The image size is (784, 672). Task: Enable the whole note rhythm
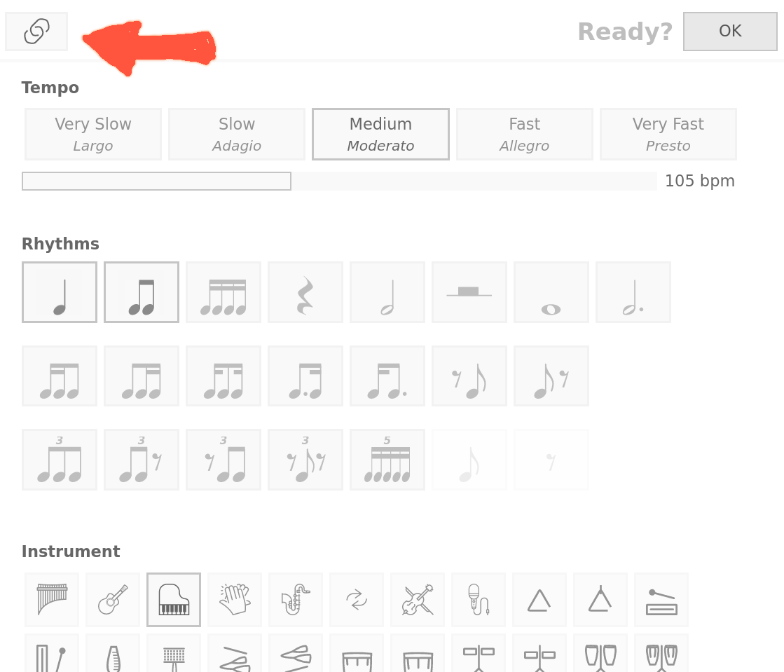(x=551, y=292)
